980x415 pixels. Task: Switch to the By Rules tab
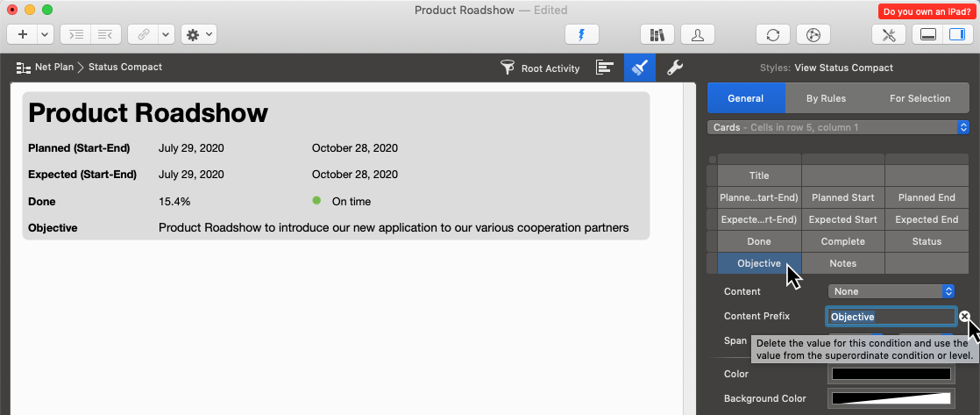click(826, 98)
